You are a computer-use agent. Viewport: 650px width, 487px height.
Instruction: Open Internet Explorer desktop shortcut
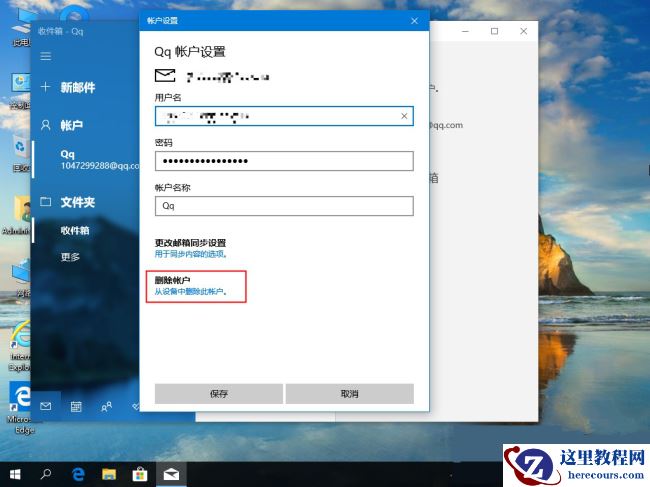19,346
